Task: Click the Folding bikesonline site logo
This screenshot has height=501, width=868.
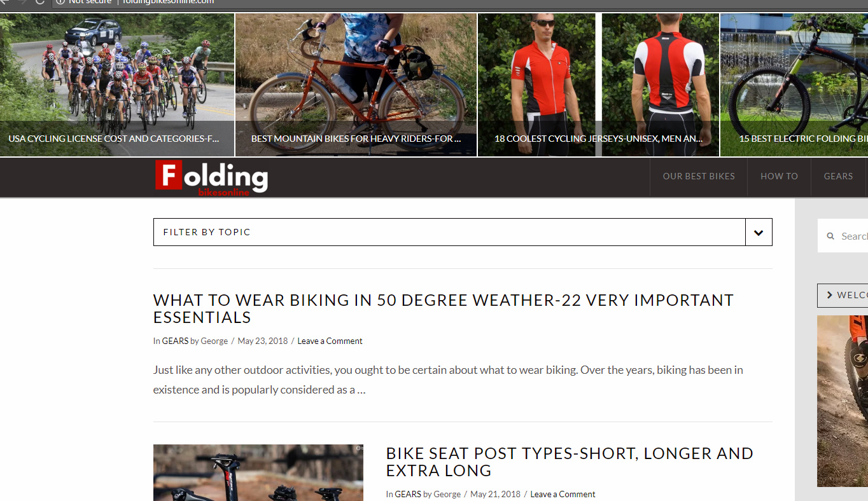Action: [211, 178]
